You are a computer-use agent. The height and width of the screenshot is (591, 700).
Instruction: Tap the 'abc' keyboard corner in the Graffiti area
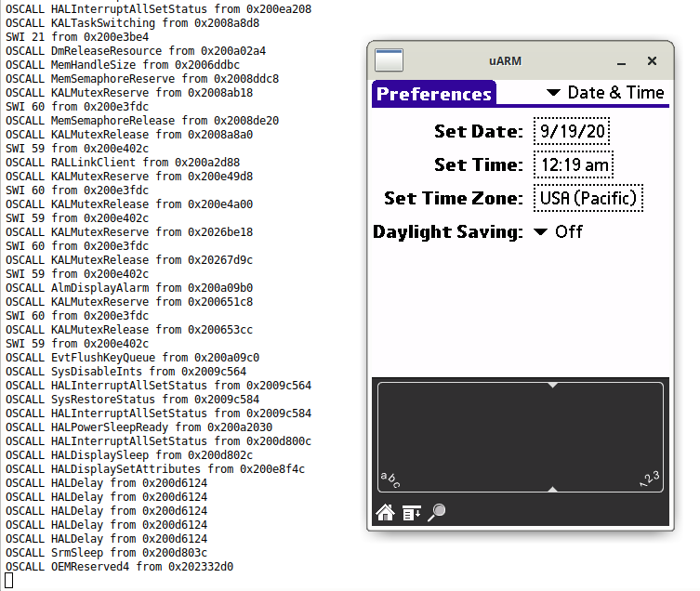coord(390,479)
